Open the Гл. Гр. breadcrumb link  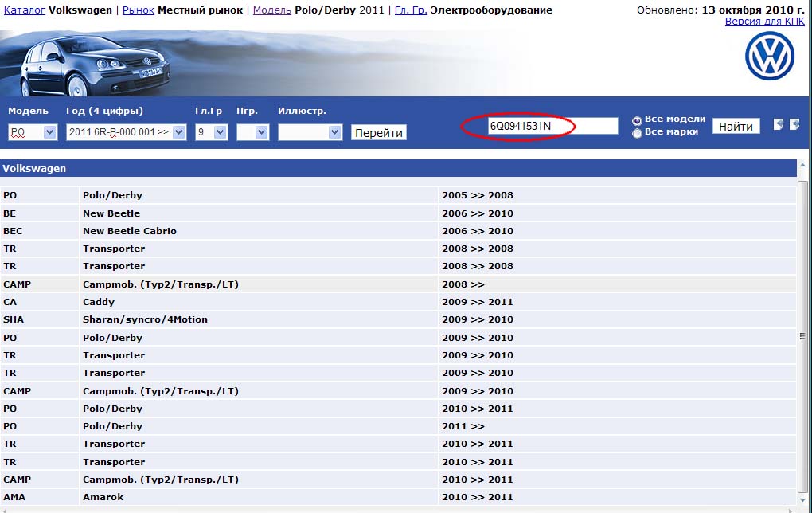point(411,10)
